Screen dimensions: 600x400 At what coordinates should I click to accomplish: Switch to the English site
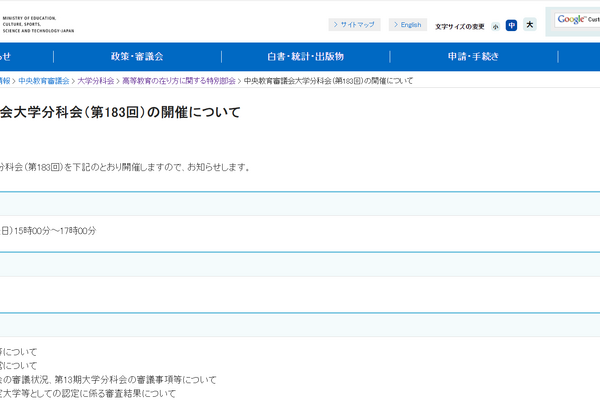click(x=408, y=25)
